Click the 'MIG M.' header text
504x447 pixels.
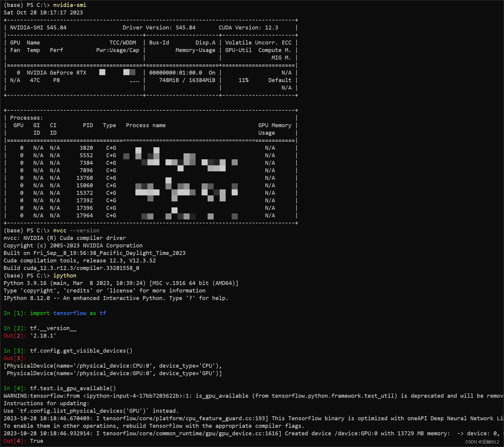click(281, 58)
